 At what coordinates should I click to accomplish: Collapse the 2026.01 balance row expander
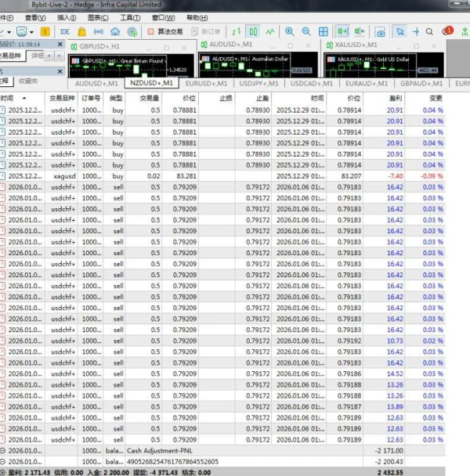(x=2, y=451)
